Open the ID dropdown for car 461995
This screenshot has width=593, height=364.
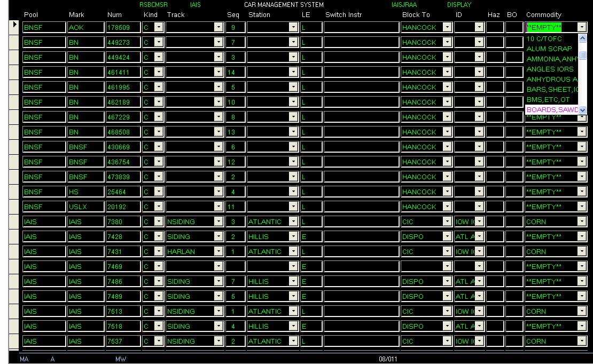[479, 87]
